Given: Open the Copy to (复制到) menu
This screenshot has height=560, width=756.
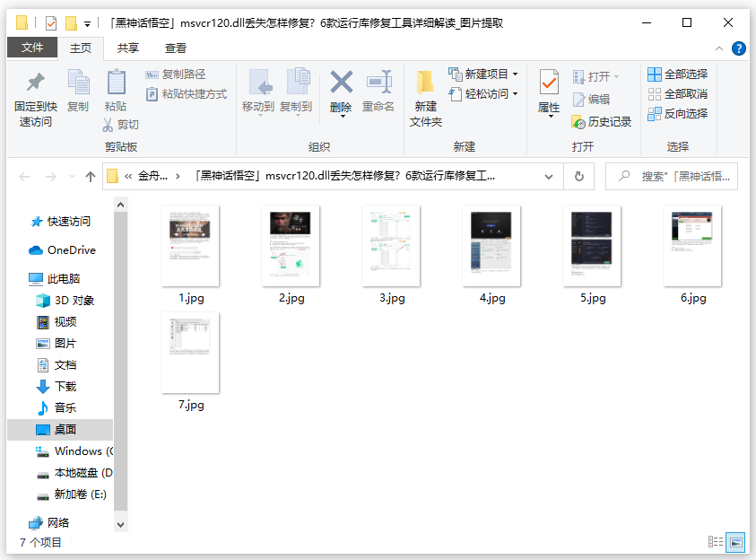Looking at the screenshot, I should [x=296, y=92].
